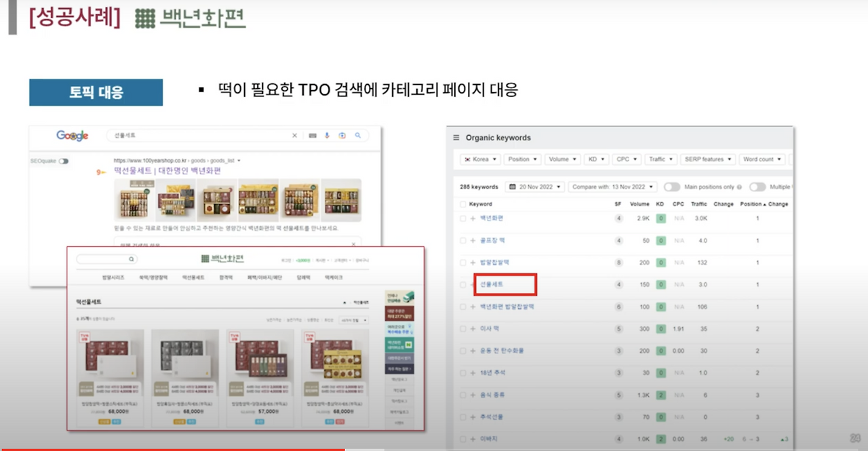
Task: Open the 57,000원 gift set product thumbnail
Action: point(260,363)
